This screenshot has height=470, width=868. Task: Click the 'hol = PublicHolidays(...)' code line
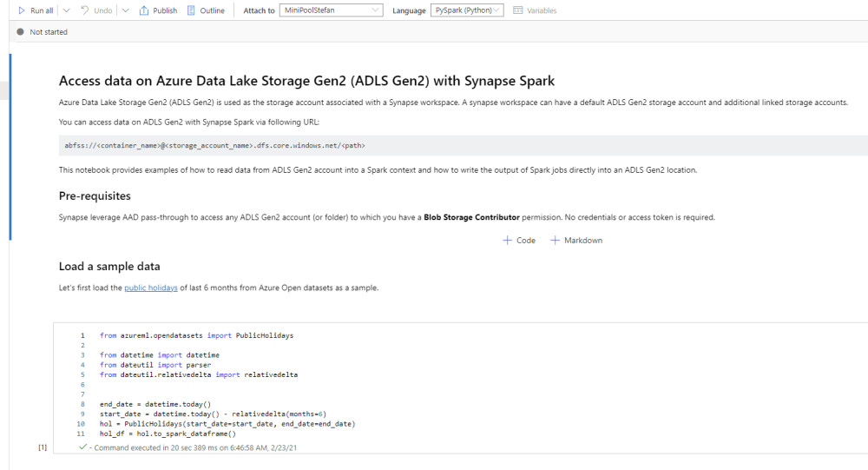point(227,424)
